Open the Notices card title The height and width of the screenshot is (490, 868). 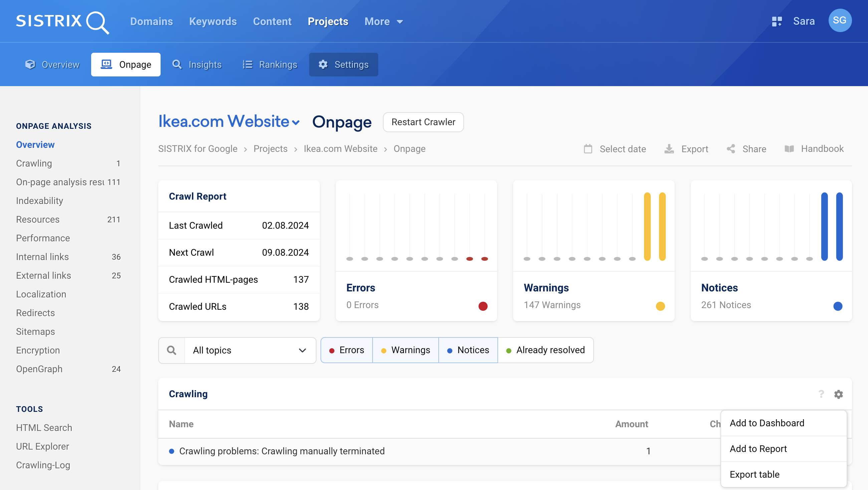coord(719,288)
